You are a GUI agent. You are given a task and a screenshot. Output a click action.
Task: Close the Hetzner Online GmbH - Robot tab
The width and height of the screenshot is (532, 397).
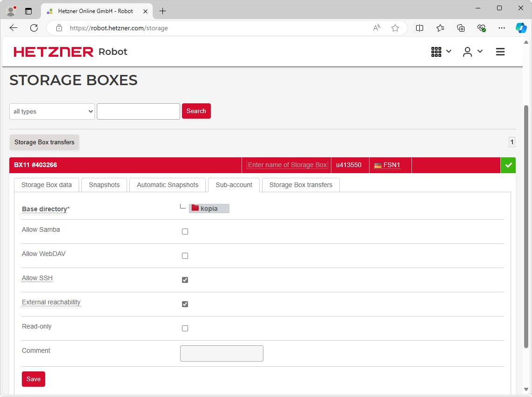tap(145, 11)
